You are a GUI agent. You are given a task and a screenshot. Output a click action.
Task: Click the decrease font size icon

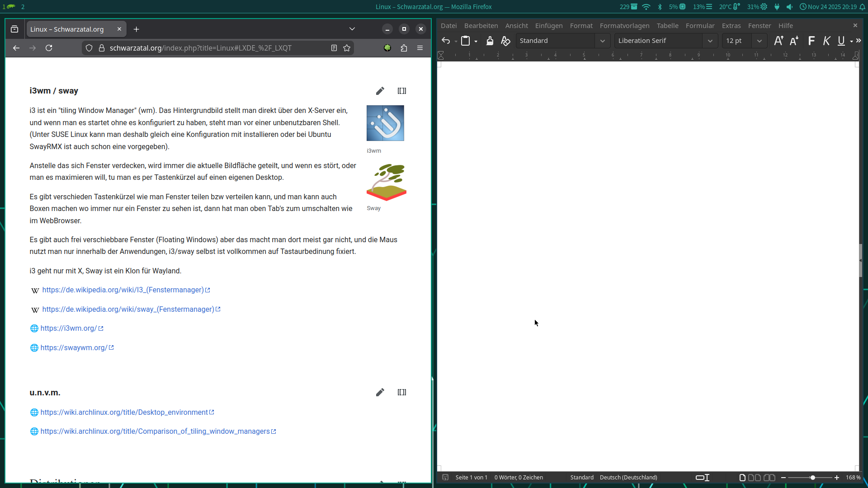[x=794, y=41]
